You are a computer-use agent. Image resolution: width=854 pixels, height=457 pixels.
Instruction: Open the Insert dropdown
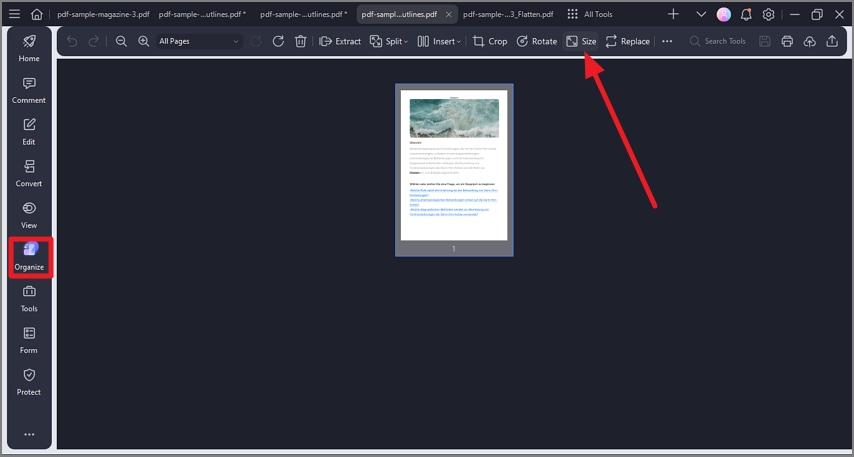coord(439,41)
